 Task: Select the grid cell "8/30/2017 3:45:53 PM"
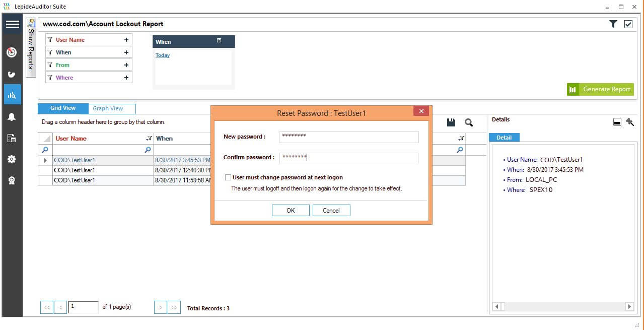[182, 160]
